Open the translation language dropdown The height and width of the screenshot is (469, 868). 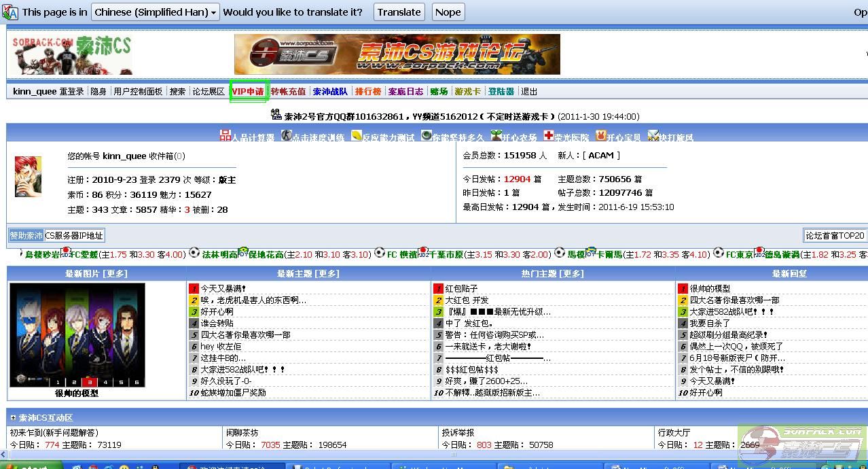[x=156, y=12]
